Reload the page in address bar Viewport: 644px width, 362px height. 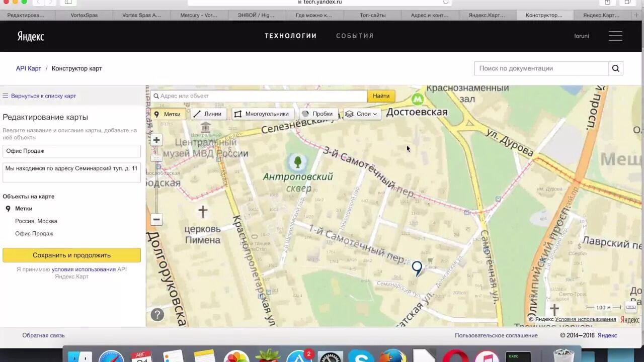click(445, 3)
